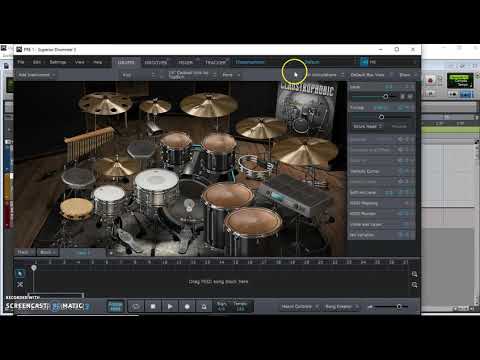Click the Play transport button
The image size is (480, 360).
point(170,306)
